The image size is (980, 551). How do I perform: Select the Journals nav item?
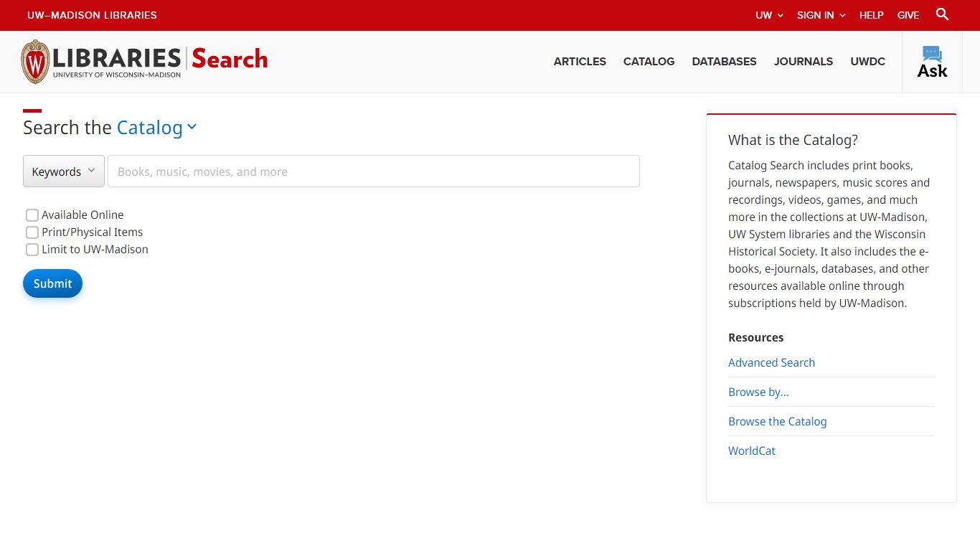(804, 62)
